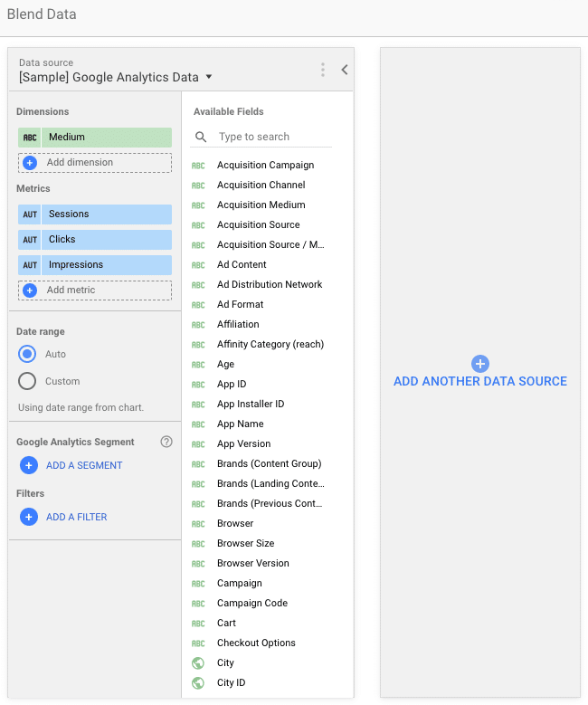Click the Type to search field
This screenshot has height=705, width=588.
[x=271, y=137]
